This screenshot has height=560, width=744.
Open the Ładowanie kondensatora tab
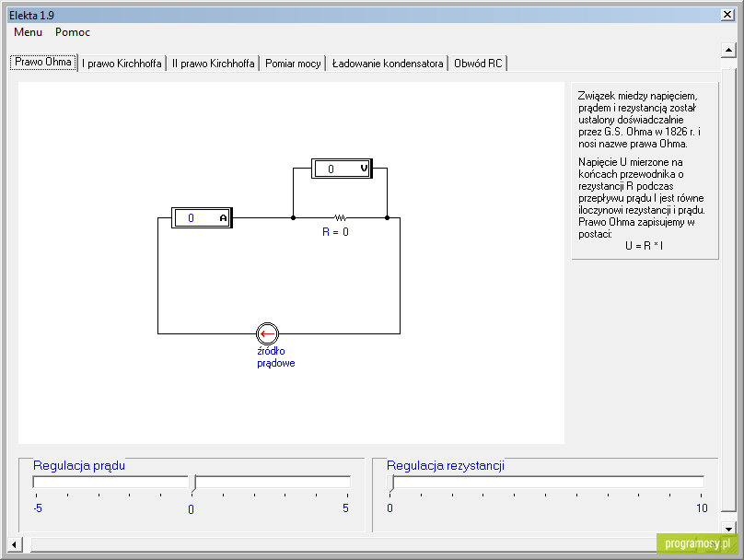[x=387, y=64]
